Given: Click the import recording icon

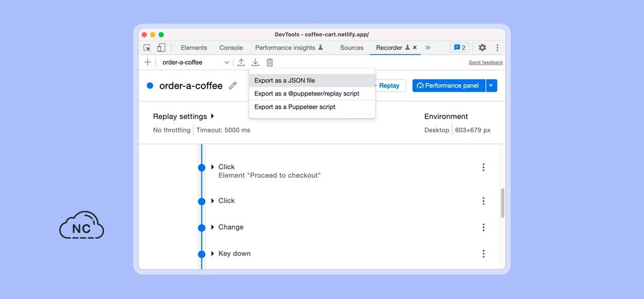Looking at the screenshot, I should click(241, 62).
